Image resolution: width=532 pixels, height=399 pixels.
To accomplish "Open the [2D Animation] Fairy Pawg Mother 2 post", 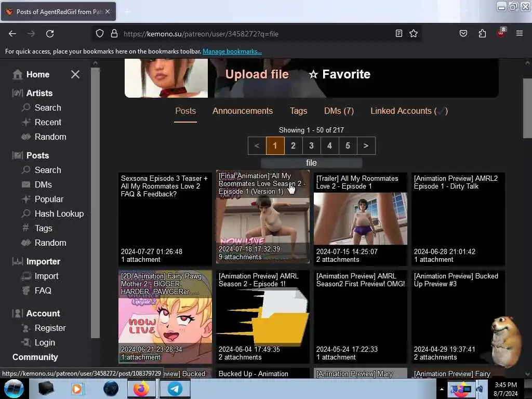I will coord(165,316).
